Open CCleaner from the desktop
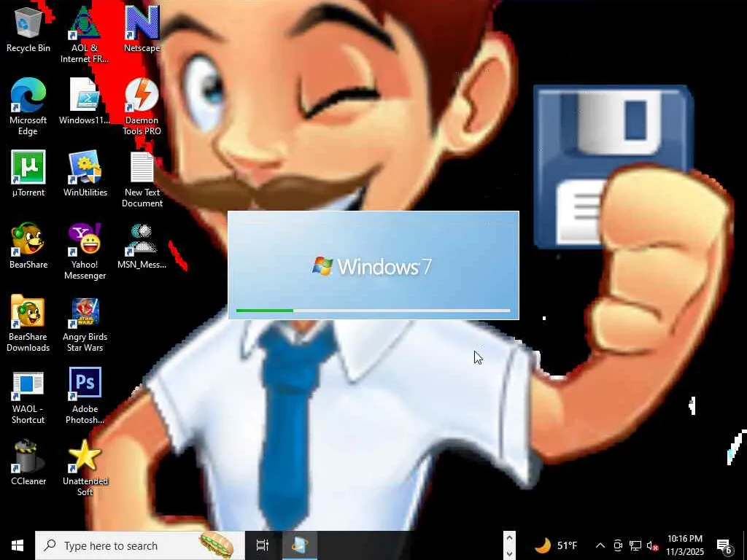Image resolution: width=747 pixels, height=560 pixels. point(28,462)
